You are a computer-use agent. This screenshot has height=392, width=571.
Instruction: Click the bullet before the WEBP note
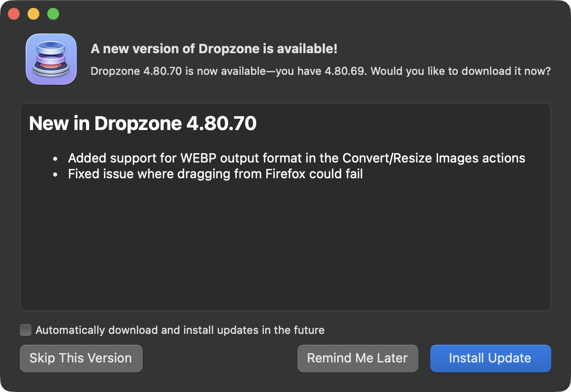(x=56, y=159)
